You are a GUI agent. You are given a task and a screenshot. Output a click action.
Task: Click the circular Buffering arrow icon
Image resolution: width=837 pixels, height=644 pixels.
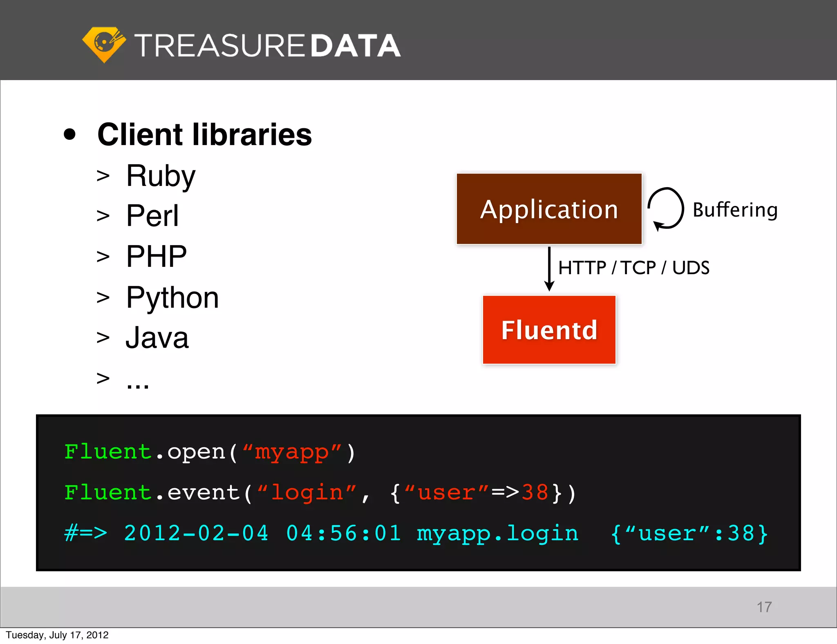point(665,209)
